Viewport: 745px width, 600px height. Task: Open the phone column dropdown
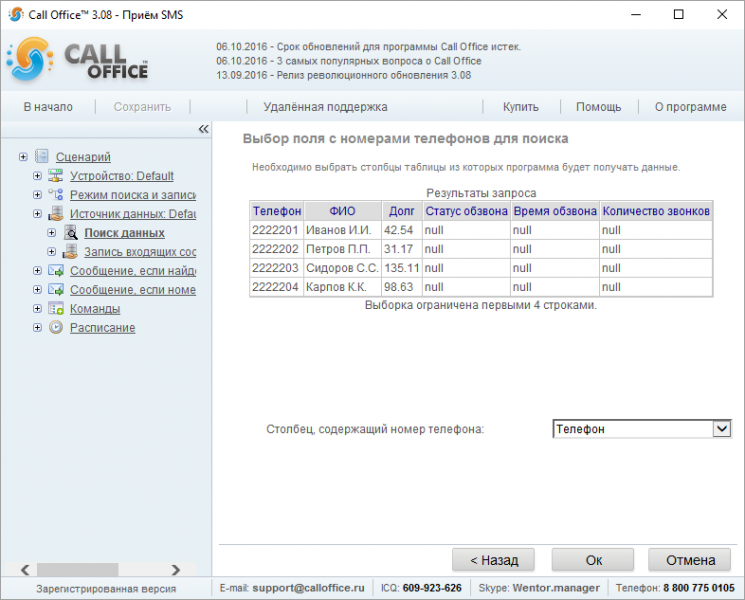[x=722, y=429]
